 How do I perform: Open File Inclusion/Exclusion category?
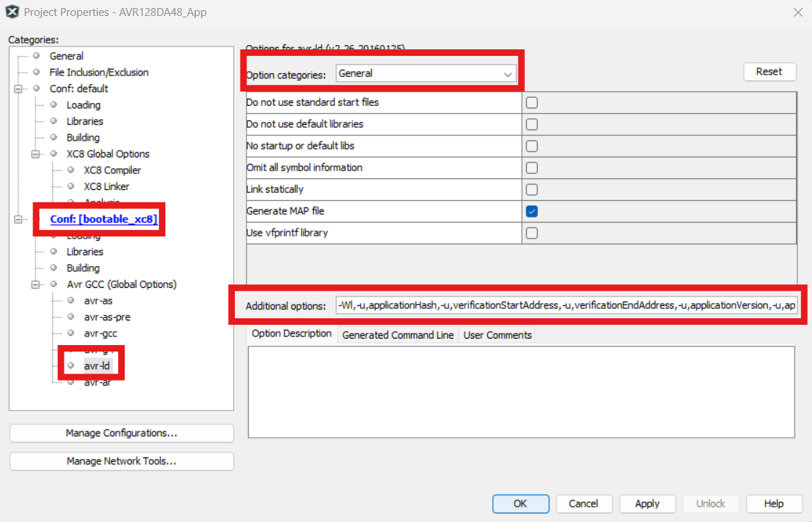99,72
